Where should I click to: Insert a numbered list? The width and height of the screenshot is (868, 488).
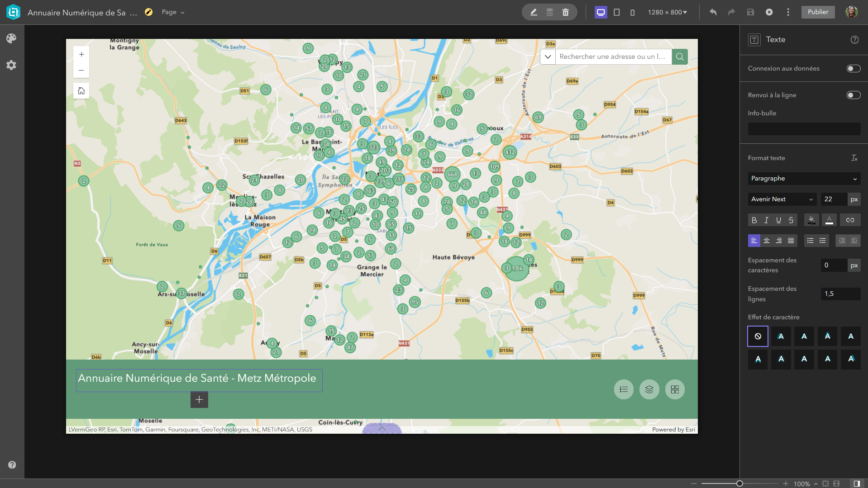click(x=822, y=241)
